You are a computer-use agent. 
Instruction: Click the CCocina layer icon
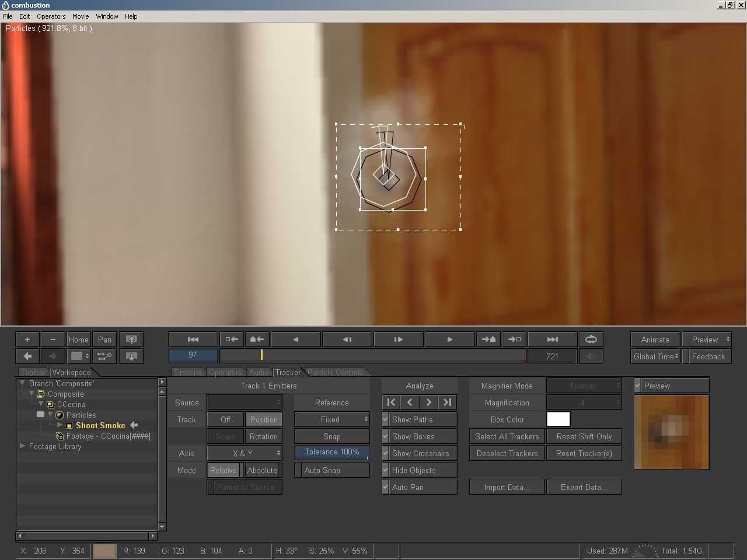point(50,405)
